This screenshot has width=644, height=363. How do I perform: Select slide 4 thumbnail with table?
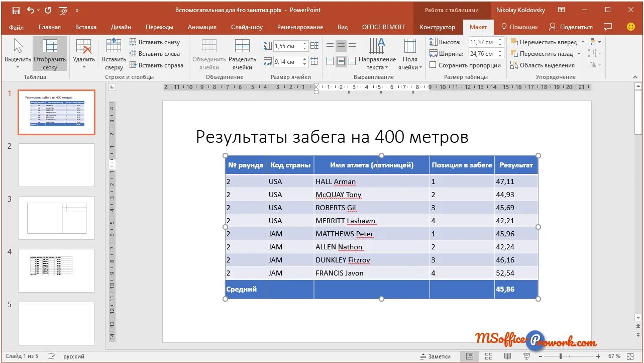[x=56, y=270]
